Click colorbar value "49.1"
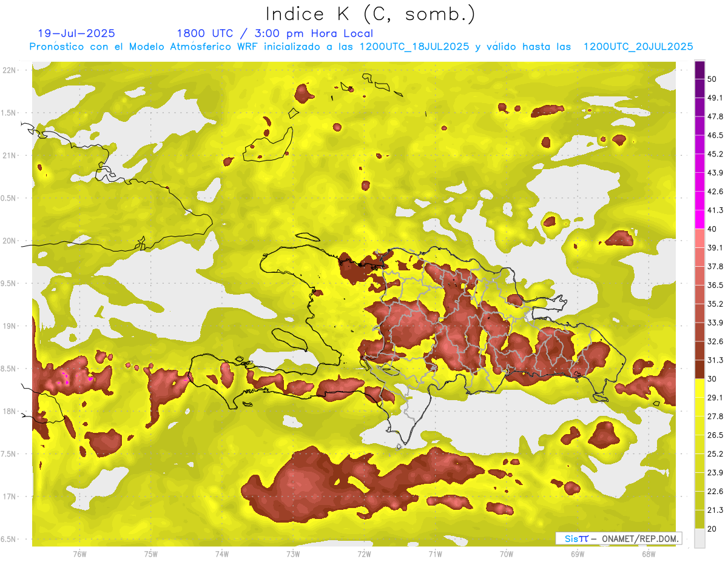728x562 pixels. click(x=715, y=98)
